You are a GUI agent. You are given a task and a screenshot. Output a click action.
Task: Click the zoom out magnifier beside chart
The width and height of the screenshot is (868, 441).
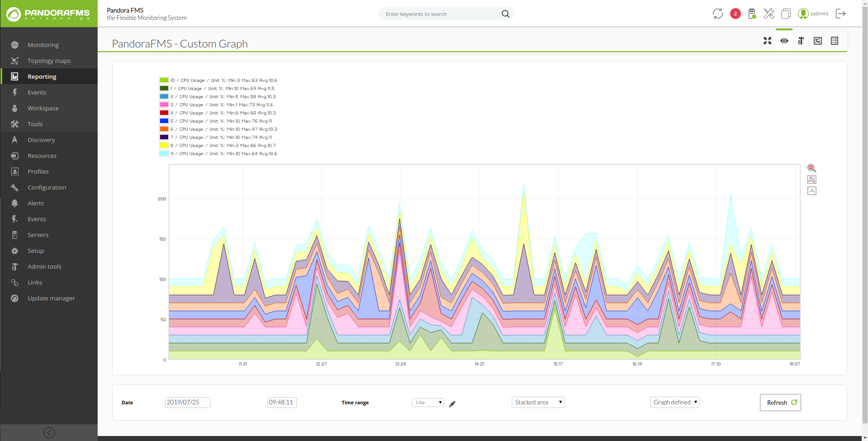(812, 168)
